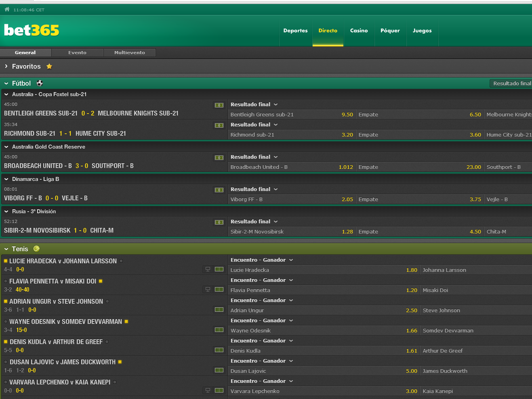Bet on Wayne Odesnik at 1.66
This screenshot has width=532, height=399.
coord(324,330)
